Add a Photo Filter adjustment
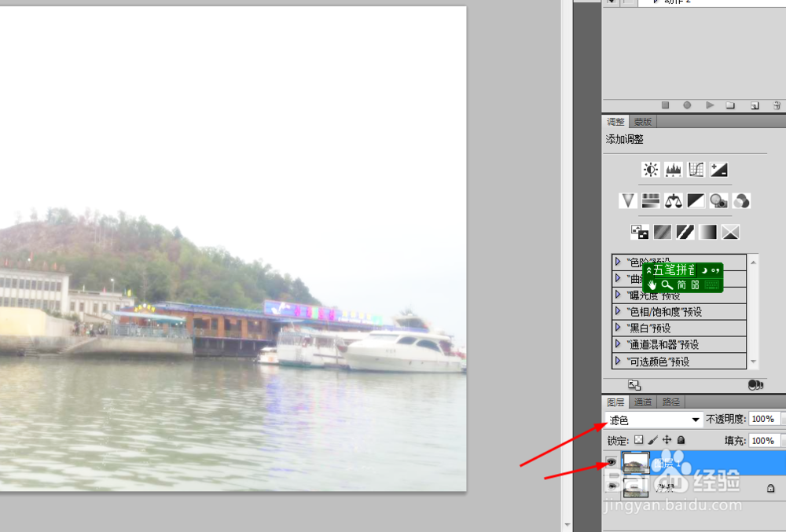The image size is (786, 532). 719,201
